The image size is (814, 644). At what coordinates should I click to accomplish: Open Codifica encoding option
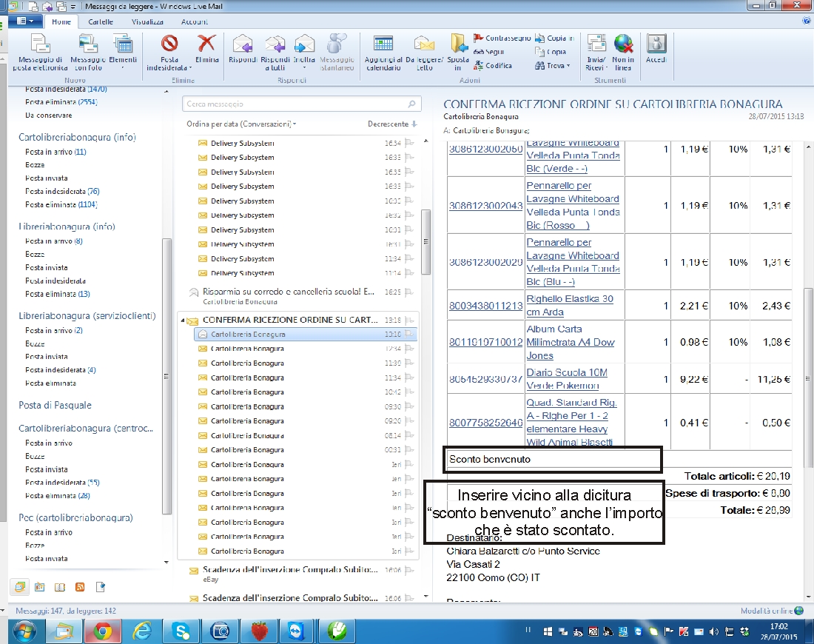point(493,65)
